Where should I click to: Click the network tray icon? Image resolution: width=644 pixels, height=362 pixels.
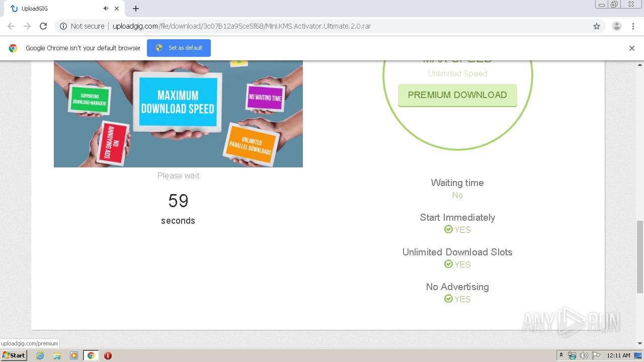[572, 355]
